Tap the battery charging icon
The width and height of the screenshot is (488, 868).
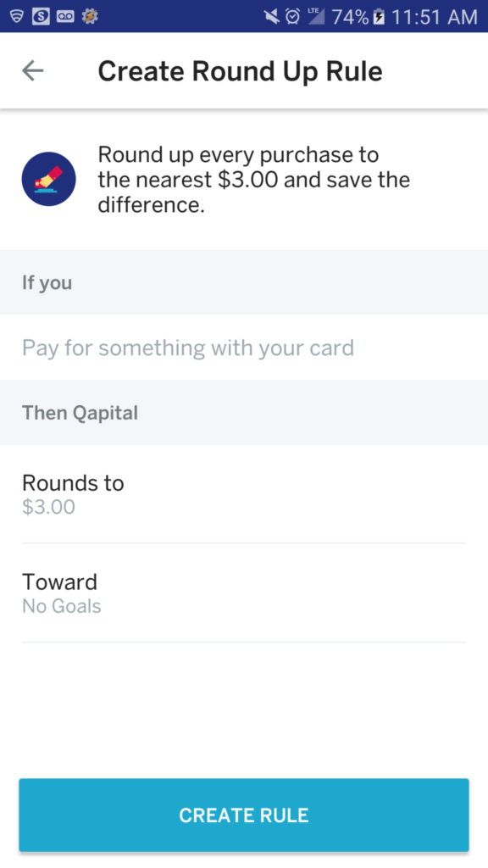[x=379, y=17]
